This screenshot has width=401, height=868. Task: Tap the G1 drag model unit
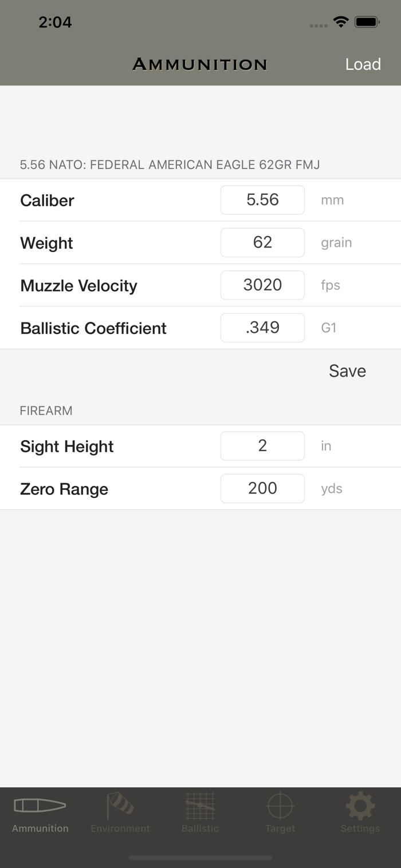(329, 328)
